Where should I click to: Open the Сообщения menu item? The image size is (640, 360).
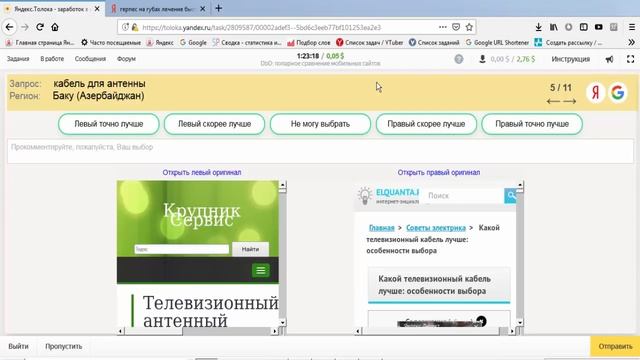[x=90, y=59]
